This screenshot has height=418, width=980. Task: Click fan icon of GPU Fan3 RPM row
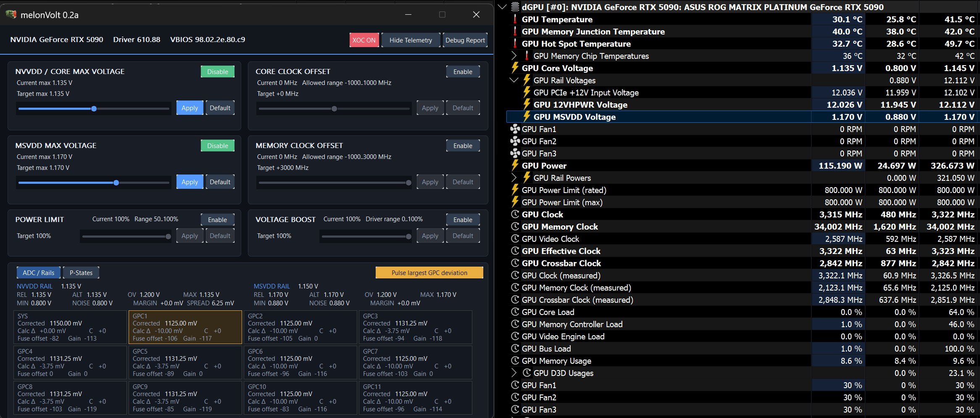[x=515, y=153]
